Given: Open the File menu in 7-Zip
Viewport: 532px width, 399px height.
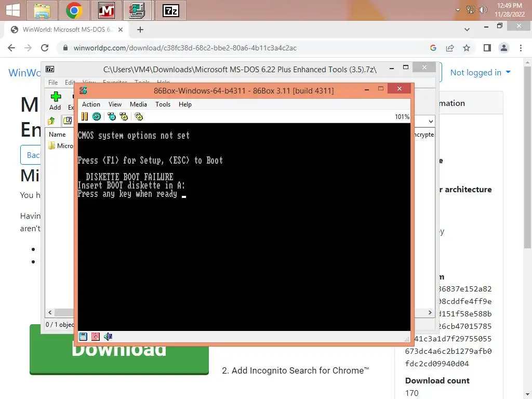Looking at the screenshot, I should pos(53,83).
